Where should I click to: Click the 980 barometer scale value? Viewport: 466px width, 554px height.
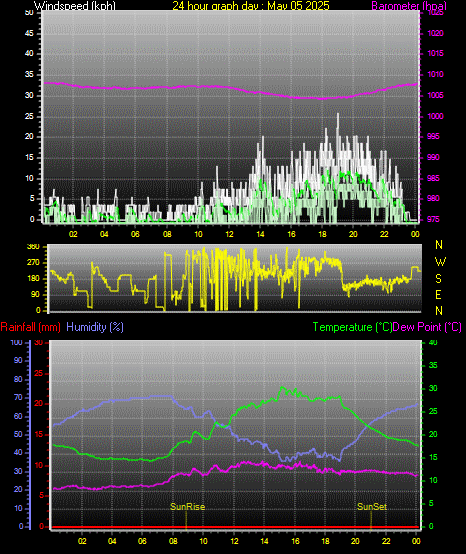click(x=433, y=199)
